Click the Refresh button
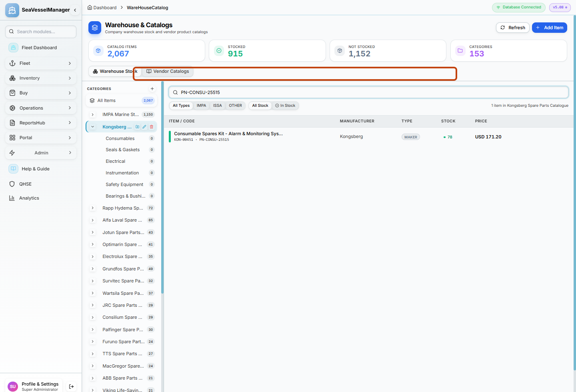Screen dimensions: 576x392 point(513,28)
